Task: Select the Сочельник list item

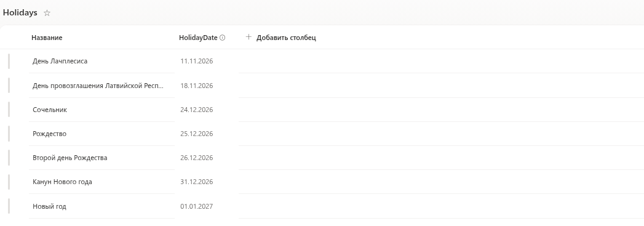Action: (50, 110)
